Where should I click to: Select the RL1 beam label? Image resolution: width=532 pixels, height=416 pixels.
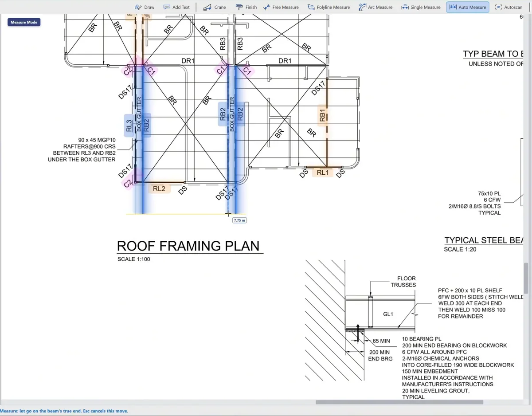tap(323, 173)
